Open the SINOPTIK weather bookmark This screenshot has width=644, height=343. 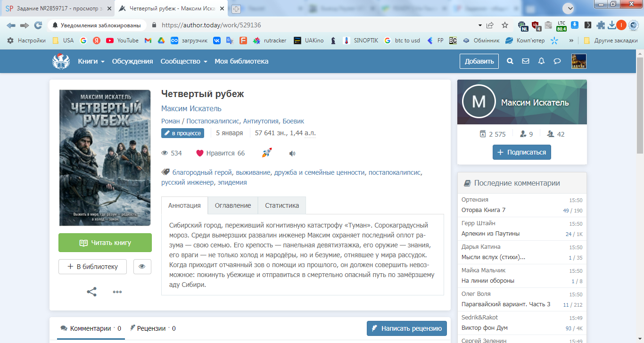tap(361, 41)
